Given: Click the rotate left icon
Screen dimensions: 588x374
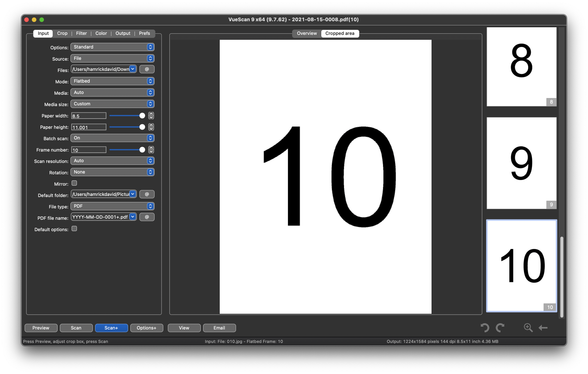Looking at the screenshot, I should pos(485,328).
